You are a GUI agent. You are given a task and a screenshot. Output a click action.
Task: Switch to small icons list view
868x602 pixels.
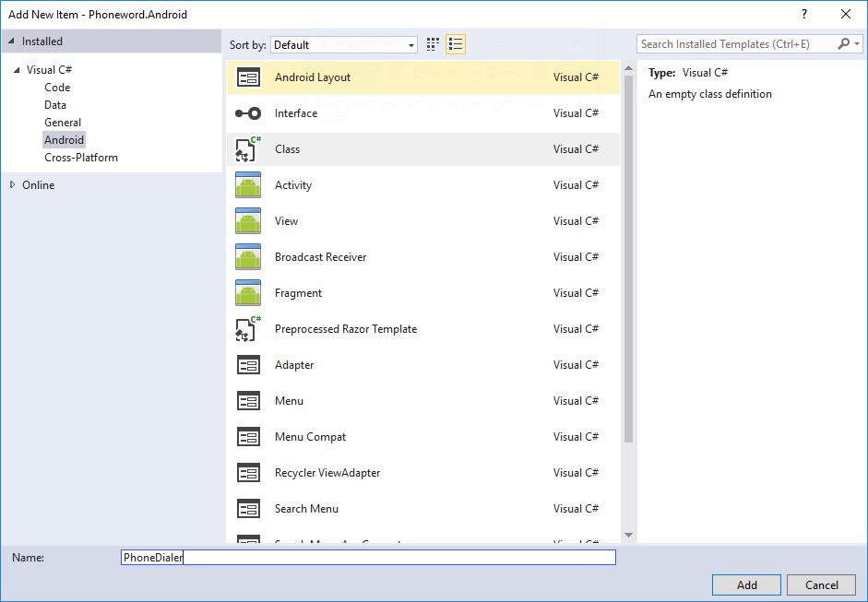click(455, 44)
